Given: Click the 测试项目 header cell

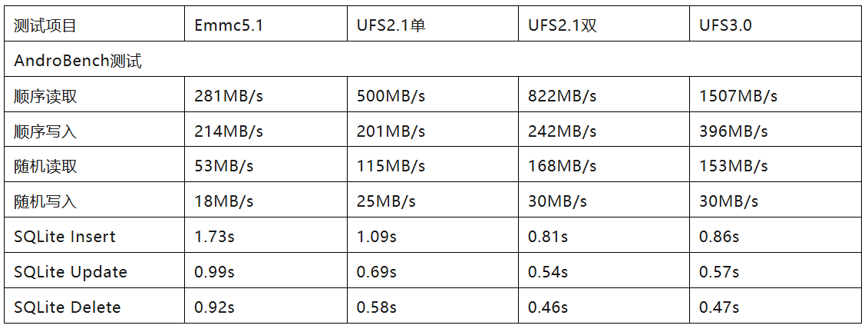Looking at the screenshot, I should tap(45, 25).
